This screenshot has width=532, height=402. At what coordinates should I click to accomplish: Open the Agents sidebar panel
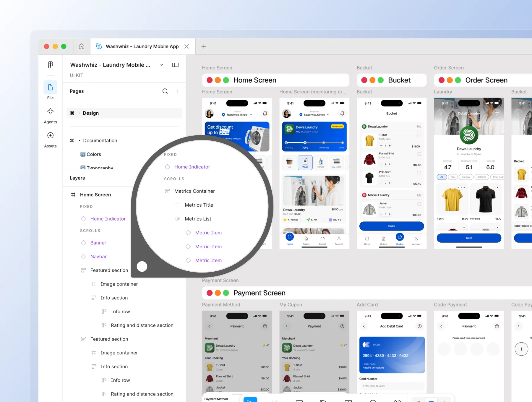[x=51, y=116]
